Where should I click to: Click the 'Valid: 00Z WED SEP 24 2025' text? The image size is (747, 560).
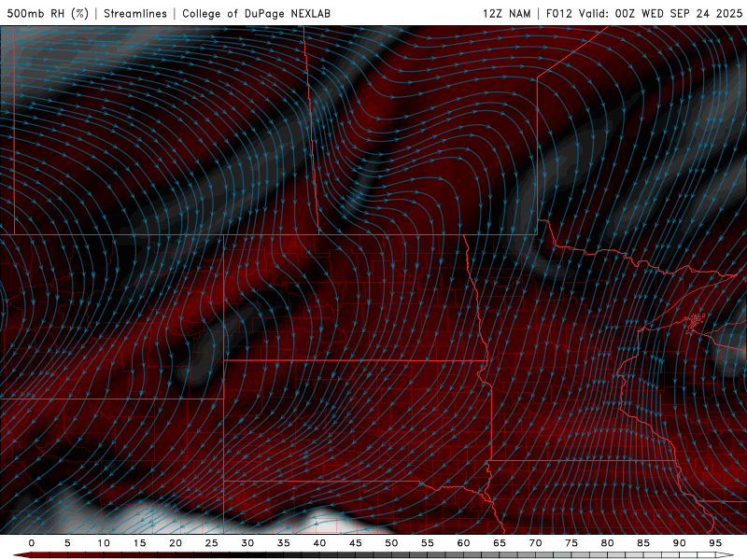coord(661,13)
